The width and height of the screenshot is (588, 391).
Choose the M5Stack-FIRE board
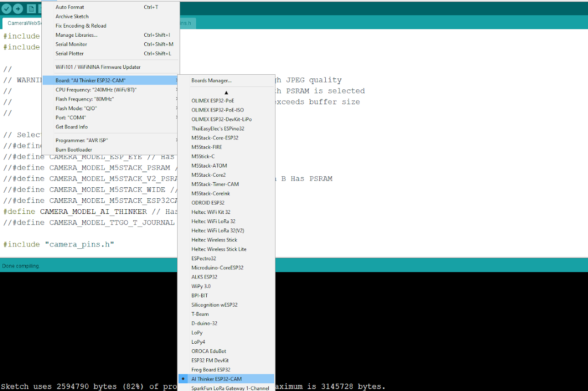coord(226,147)
